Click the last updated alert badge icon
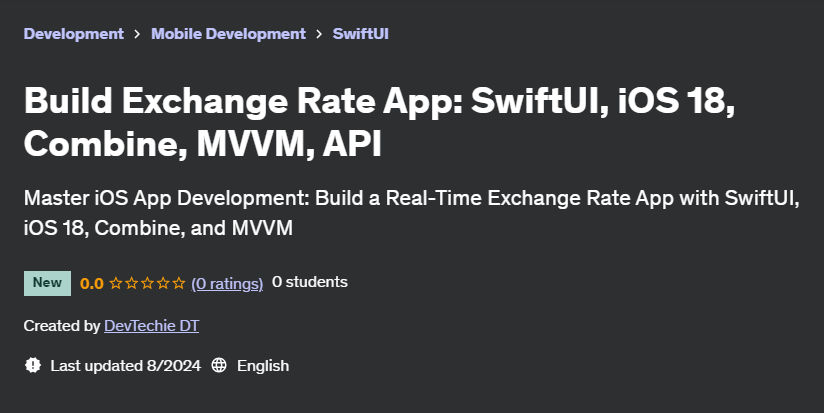This screenshot has height=413, width=824. tap(33, 365)
